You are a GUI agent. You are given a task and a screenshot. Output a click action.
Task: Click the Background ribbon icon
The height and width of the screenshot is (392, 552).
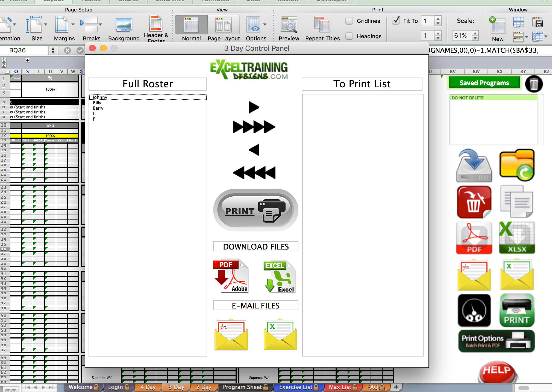pyautogui.click(x=124, y=29)
